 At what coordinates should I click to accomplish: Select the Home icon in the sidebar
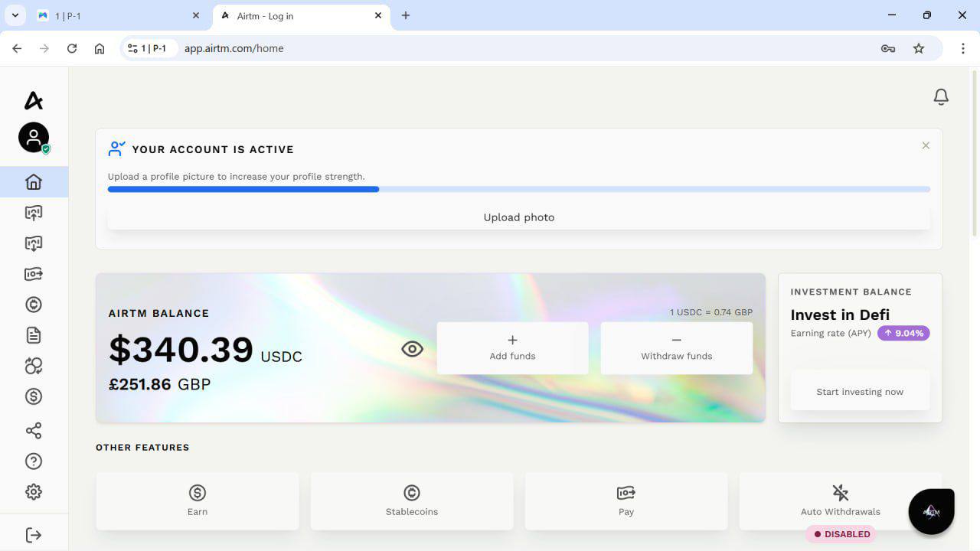tap(34, 182)
